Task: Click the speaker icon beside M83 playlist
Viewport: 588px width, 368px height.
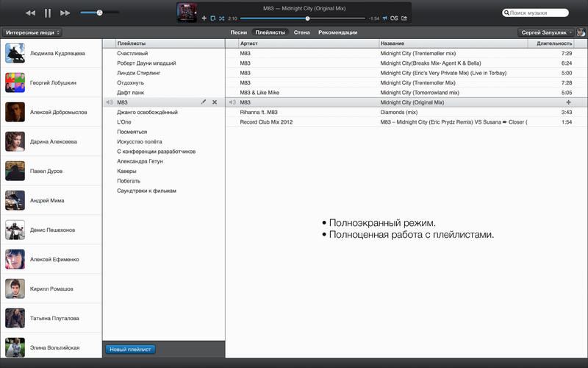Action: click(110, 102)
